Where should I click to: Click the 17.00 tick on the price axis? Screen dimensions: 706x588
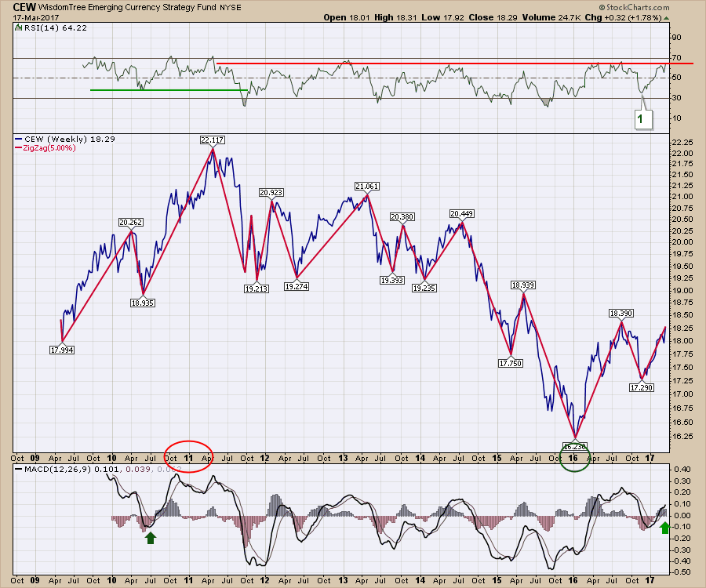[x=682, y=394]
